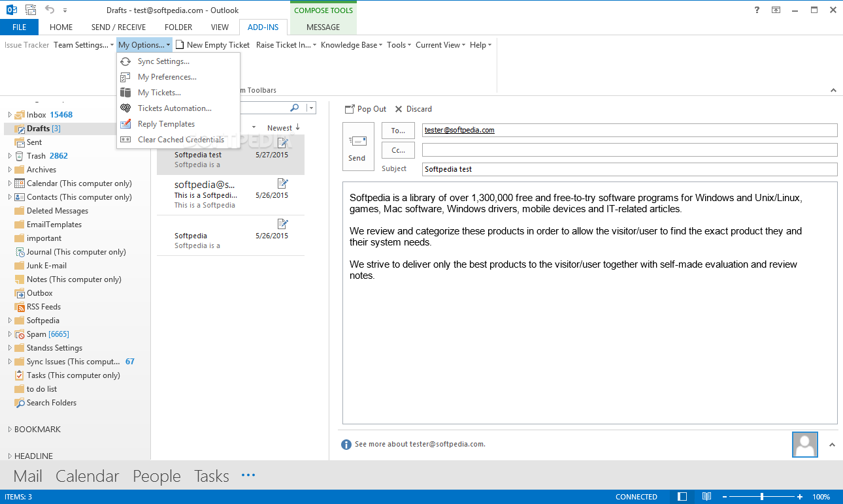Switch to the SEND / RECEIVE tab
Screen dimensions: 843x504
pos(118,27)
